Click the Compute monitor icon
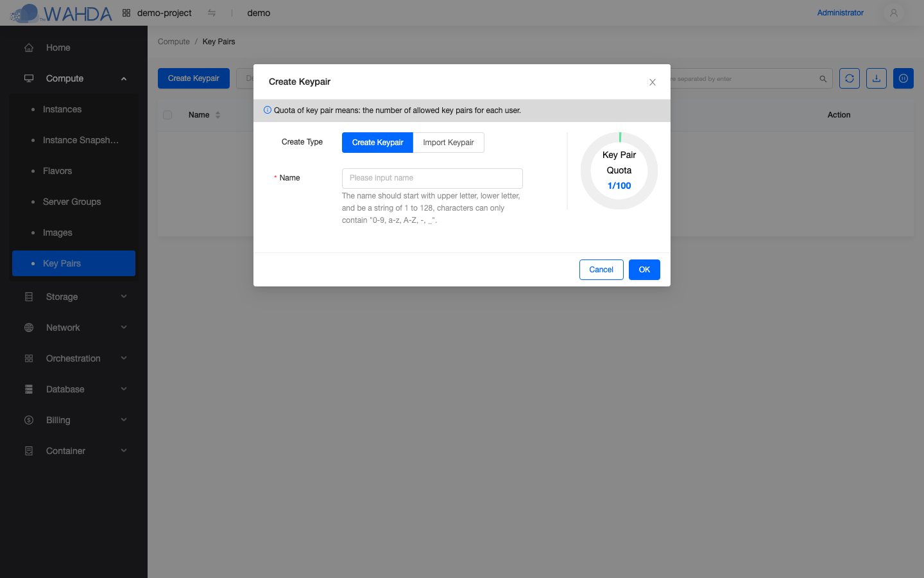This screenshot has height=578, width=924. [29, 78]
